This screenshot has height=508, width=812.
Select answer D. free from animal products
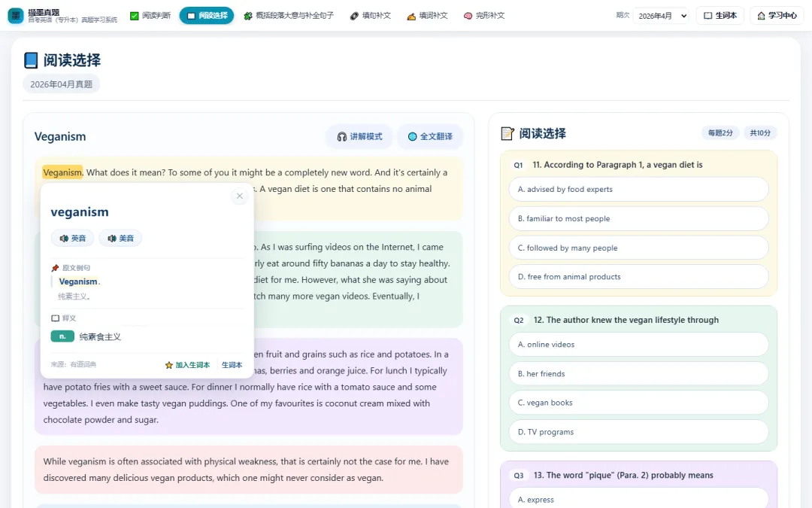pos(638,277)
